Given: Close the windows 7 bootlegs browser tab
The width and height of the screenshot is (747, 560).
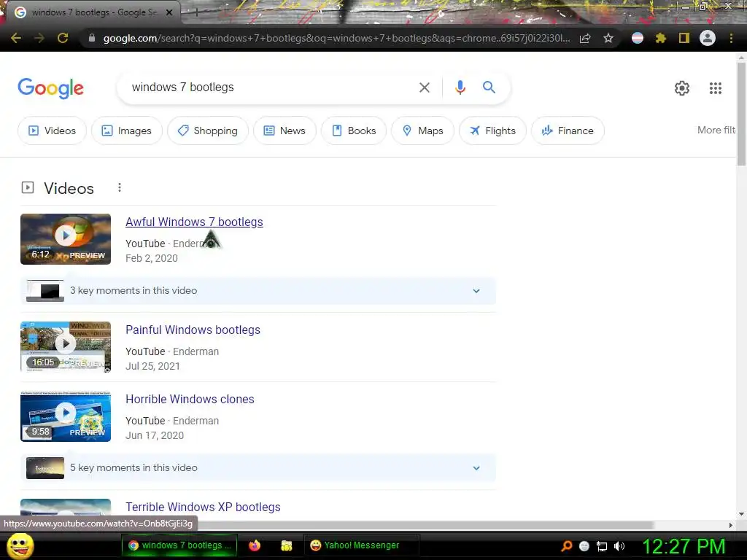Looking at the screenshot, I should (169, 12).
